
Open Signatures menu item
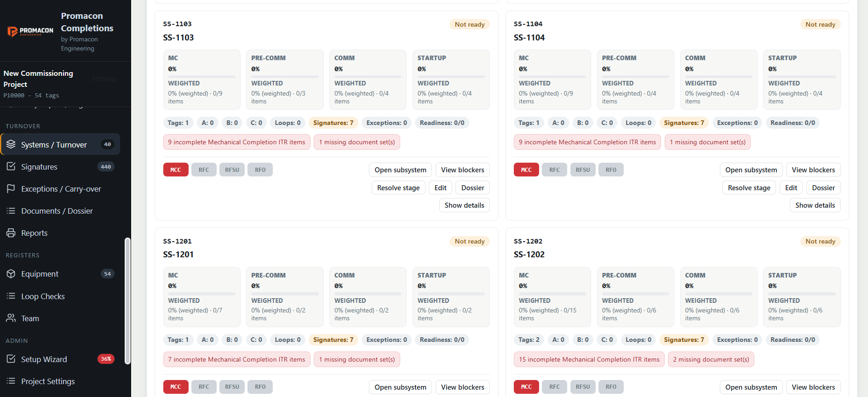point(60,166)
